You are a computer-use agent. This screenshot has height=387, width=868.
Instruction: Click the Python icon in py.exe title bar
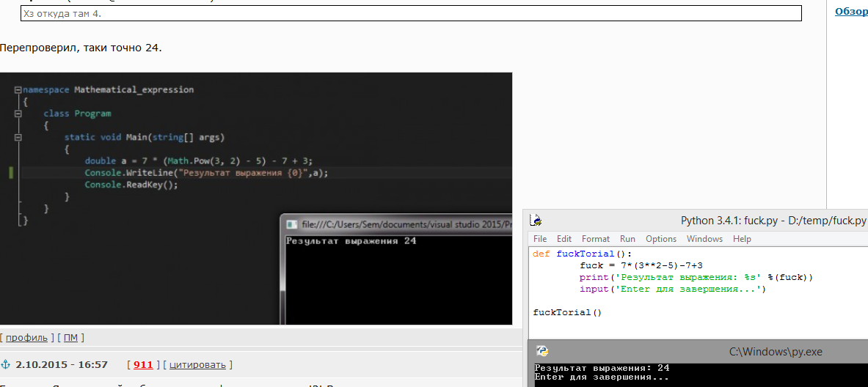point(543,351)
